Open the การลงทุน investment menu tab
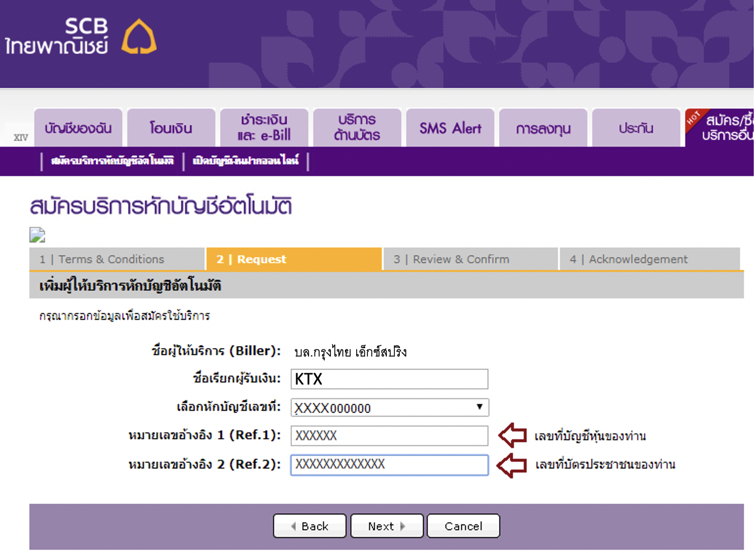Viewport: 756px width, 553px height. pos(543,128)
